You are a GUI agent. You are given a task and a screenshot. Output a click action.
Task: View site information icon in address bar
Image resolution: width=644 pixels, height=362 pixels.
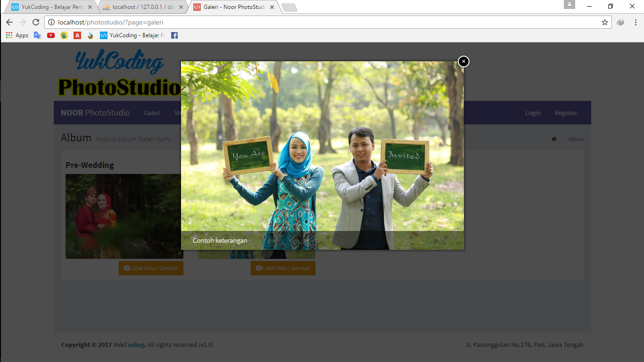pyautogui.click(x=51, y=22)
